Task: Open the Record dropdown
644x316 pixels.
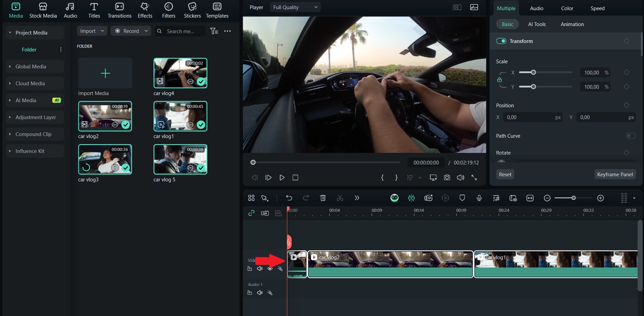Action: coord(131,31)
